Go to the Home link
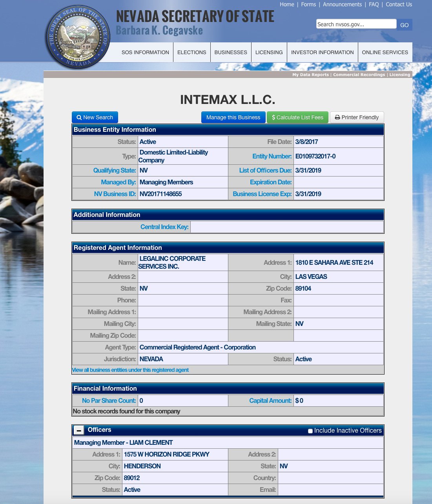The width and height of the screenshot is (432, 504). click(x=287, y=4)
